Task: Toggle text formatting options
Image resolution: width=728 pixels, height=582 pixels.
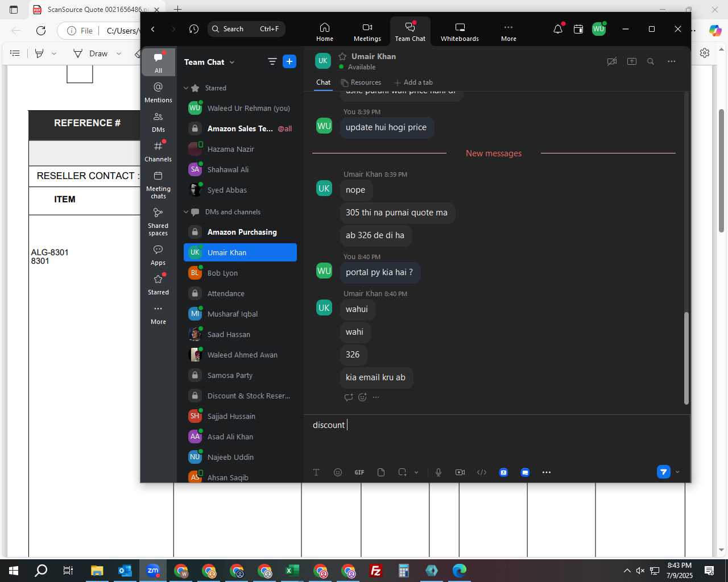Action: coord(316,472)
